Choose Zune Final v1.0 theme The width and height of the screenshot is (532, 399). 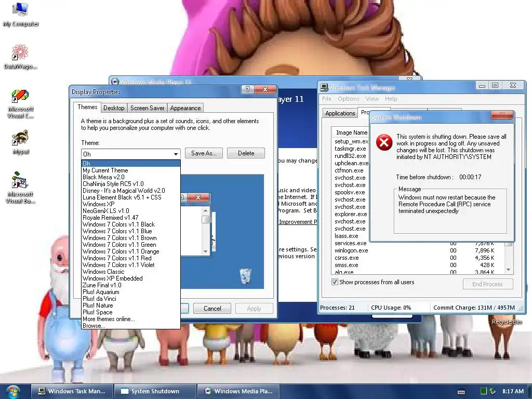[130, 285]
